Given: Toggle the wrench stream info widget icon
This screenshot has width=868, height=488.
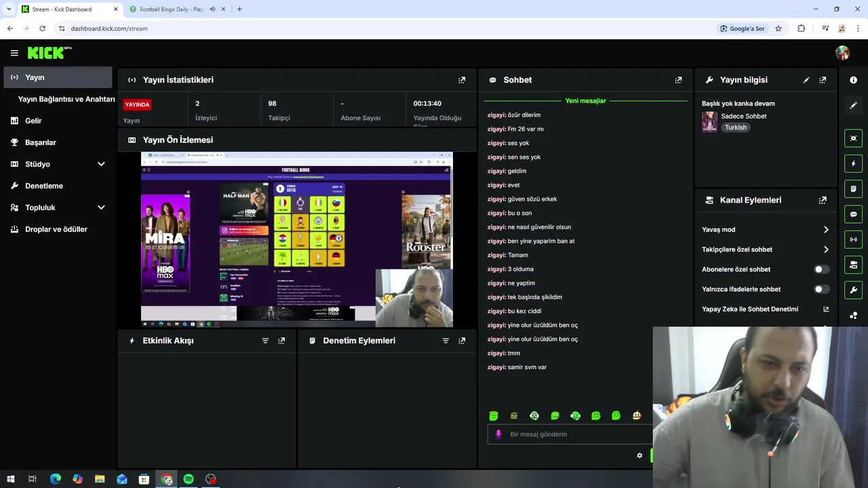Looking at the screenshot, I should pos(853,290).
